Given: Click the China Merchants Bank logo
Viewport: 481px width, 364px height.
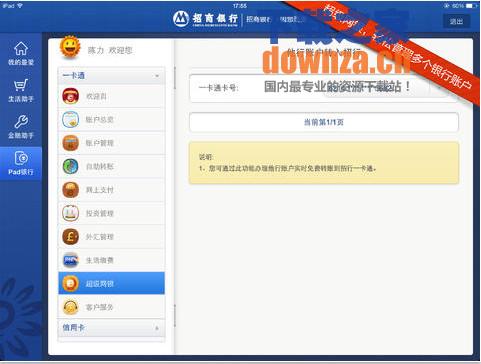Looking at the screenshot, I should click(205, 19).
